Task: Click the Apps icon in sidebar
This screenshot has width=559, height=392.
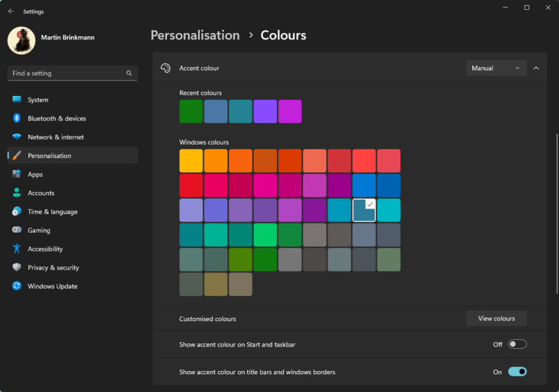Action: click(x=16, y=174)
